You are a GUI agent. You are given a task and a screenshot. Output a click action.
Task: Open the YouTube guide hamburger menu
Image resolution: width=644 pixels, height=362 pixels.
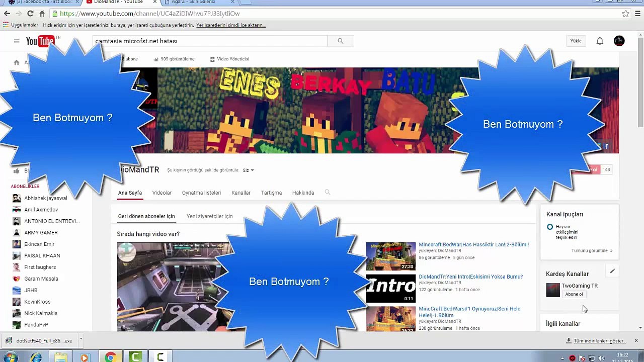click(17, 41)
